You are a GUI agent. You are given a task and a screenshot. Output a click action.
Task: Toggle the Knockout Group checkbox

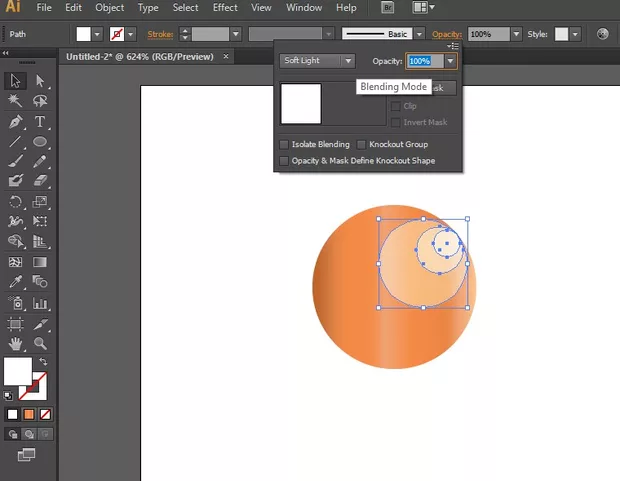point(362,145)
